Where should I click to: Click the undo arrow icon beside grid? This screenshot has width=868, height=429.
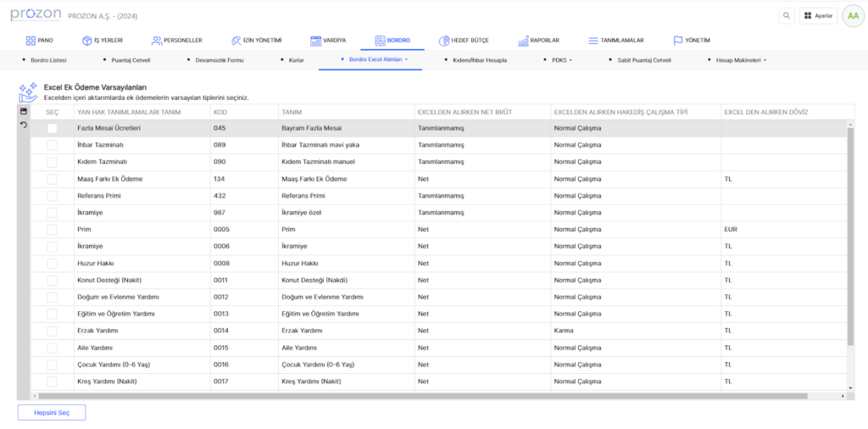[x=24, y=125]
